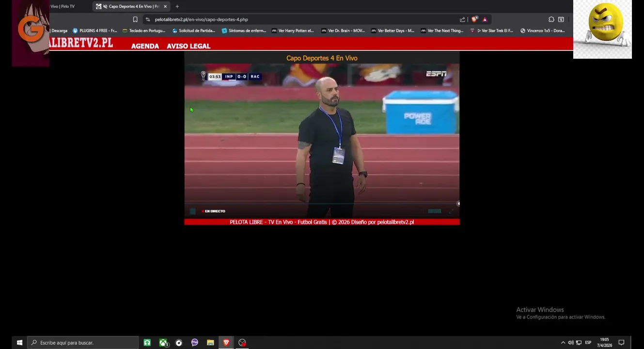Open the Windows notification center
The height and width of the screenshot is (349, 644).
[x=621, y=343]
